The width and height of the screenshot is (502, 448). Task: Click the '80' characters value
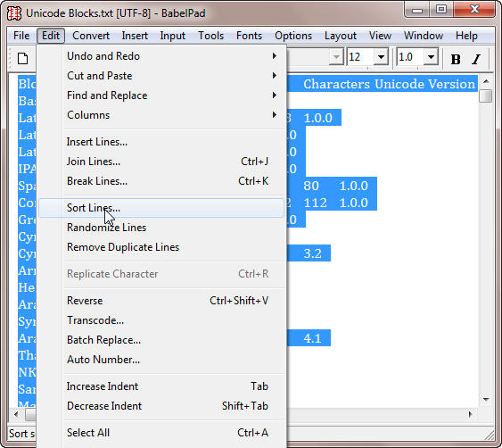click(x=311, y=186)
